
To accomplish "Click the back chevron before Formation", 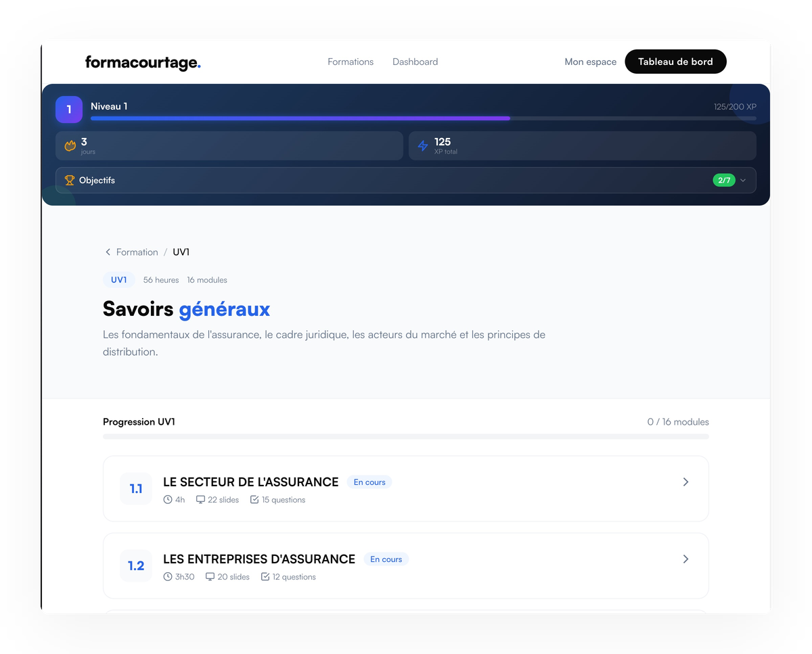I will 108,252.
